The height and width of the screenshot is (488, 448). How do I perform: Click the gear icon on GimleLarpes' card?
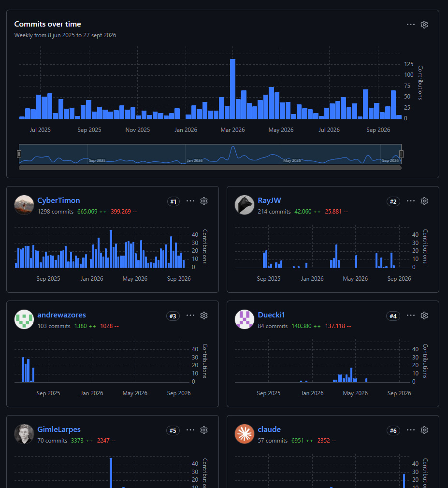204,430
